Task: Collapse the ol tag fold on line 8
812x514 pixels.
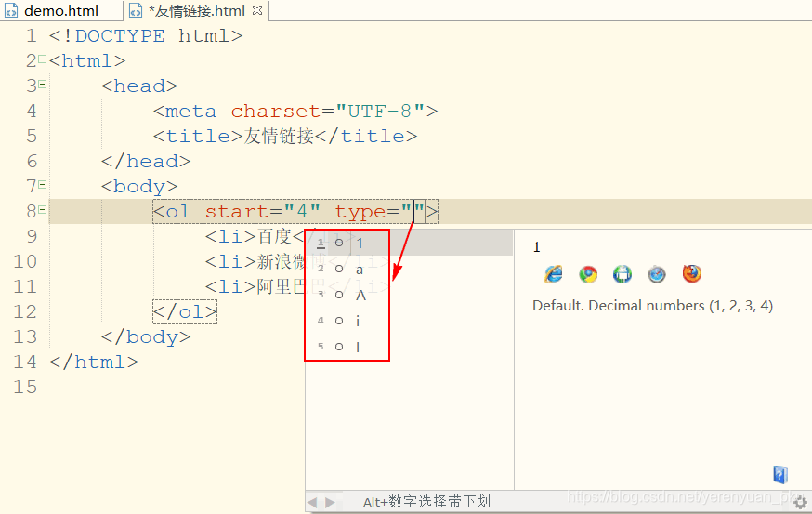Action: [43, 209]
